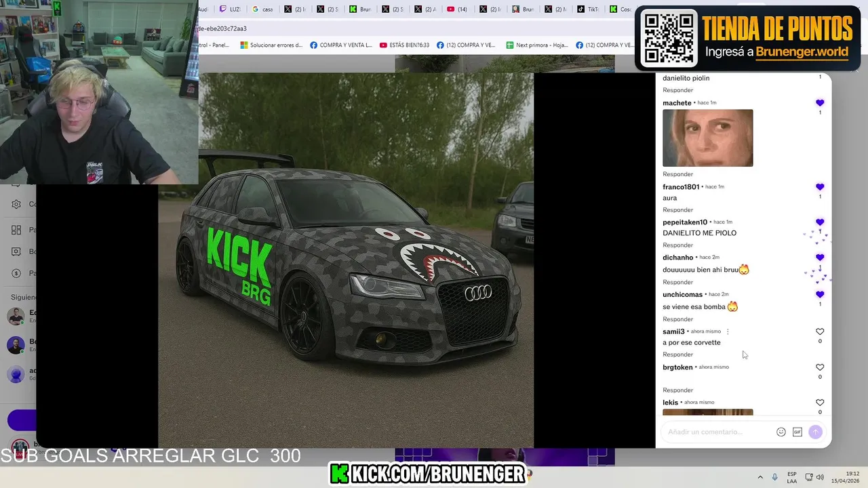The height and width of the screenshot is (488, 868).
Task: Open the grid panel icon in Kick sidebar
Action: pyautogui.click(x=16, y=230)
